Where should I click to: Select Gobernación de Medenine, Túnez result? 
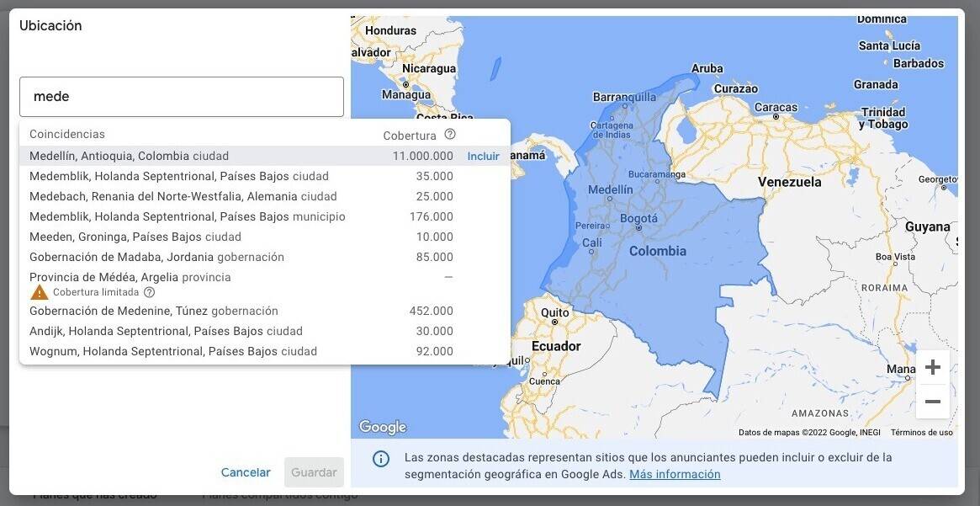tap(265, 311)
